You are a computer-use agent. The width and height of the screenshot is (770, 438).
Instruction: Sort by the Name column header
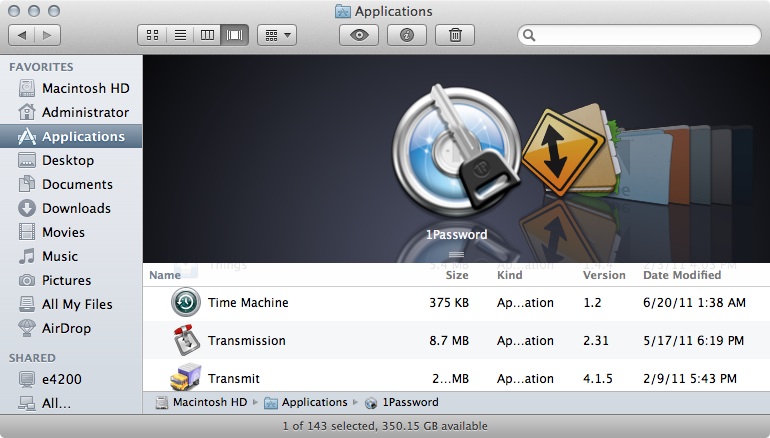pos(165,275)
